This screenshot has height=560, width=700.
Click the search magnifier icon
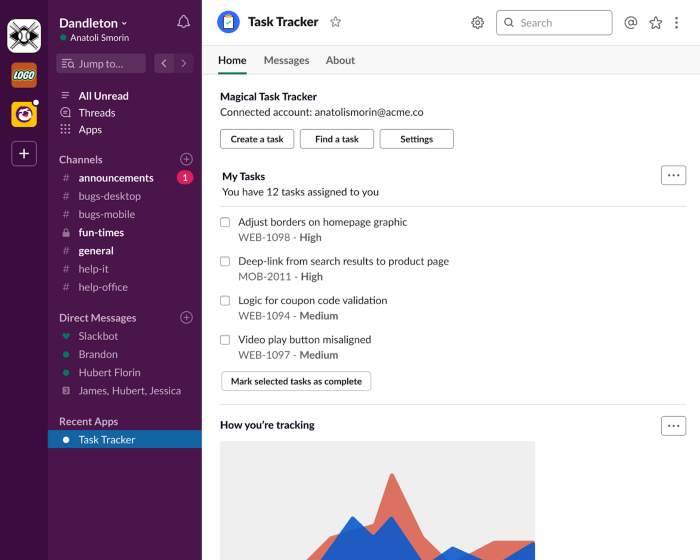[508, 22]
